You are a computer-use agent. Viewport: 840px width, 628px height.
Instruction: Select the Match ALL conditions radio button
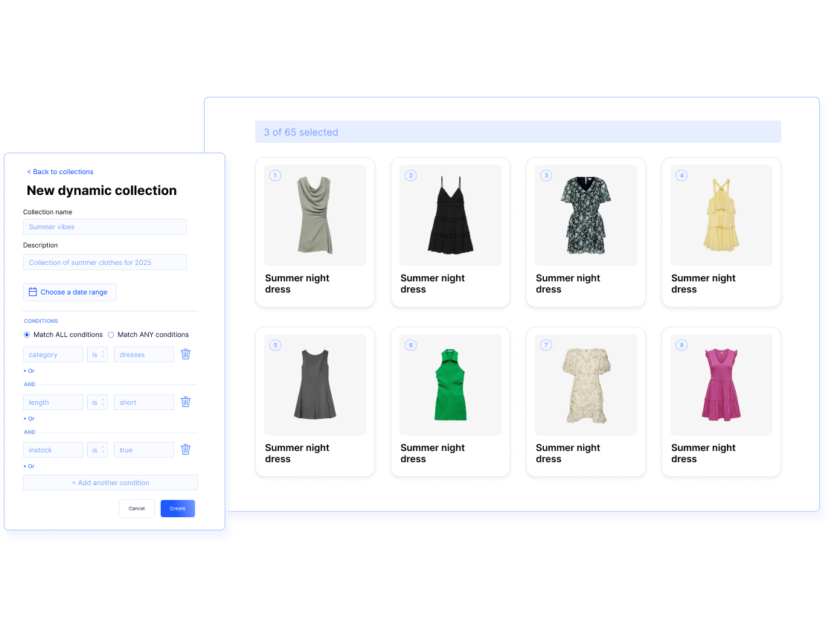pyautogui.click(x=26, y=335)
